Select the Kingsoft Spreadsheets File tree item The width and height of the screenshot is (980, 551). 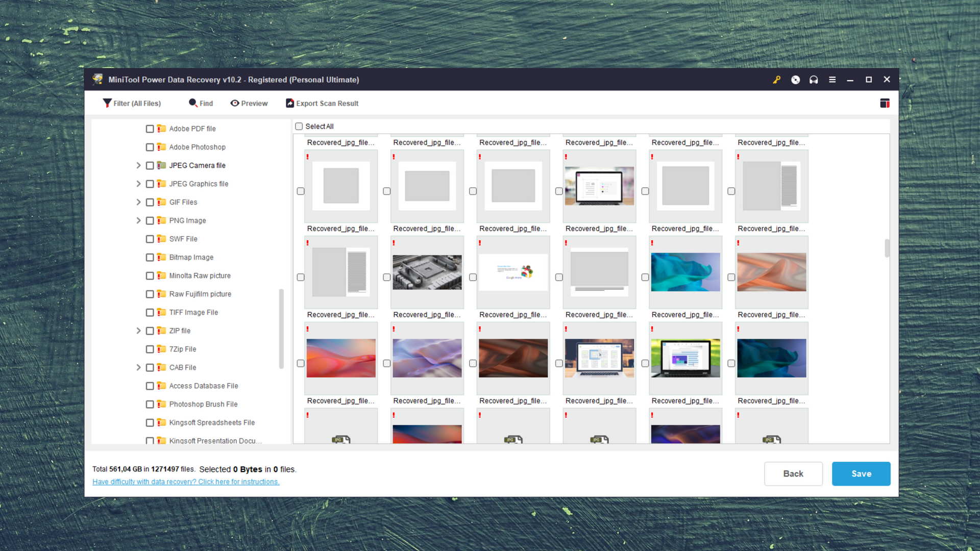212,422
